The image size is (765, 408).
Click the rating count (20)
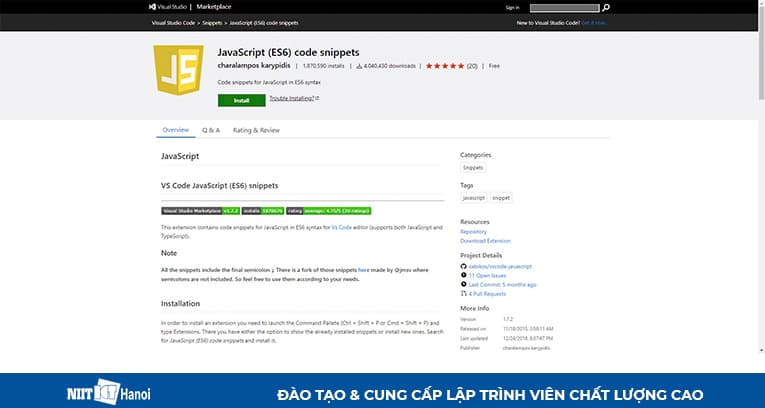[x=472, y=66]
